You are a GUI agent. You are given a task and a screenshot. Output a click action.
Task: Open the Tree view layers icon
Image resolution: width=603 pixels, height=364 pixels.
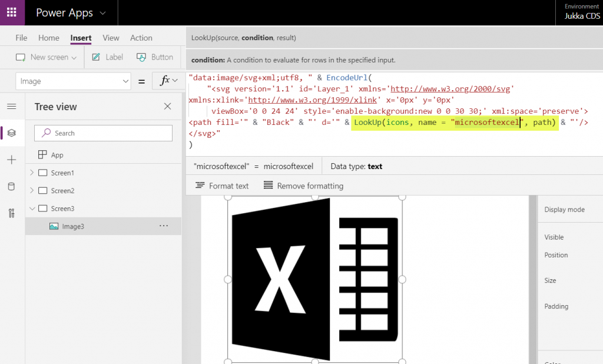pos(12,133)
